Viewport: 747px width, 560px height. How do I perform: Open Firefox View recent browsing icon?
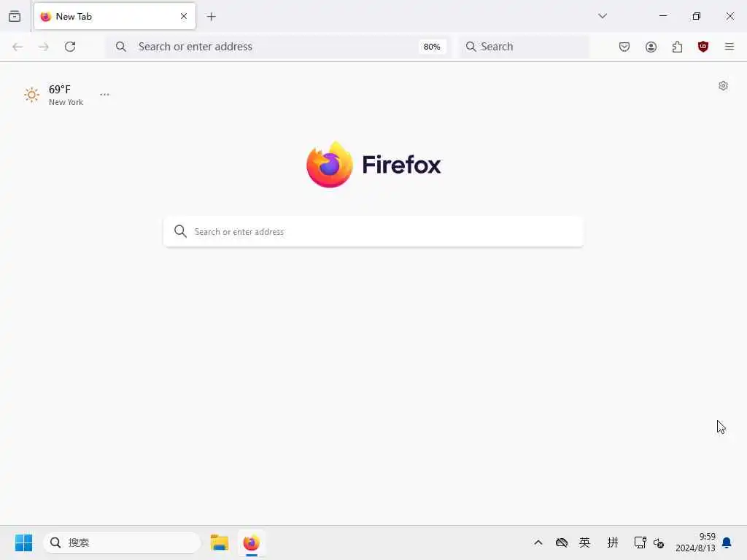[x=15, y=16]
